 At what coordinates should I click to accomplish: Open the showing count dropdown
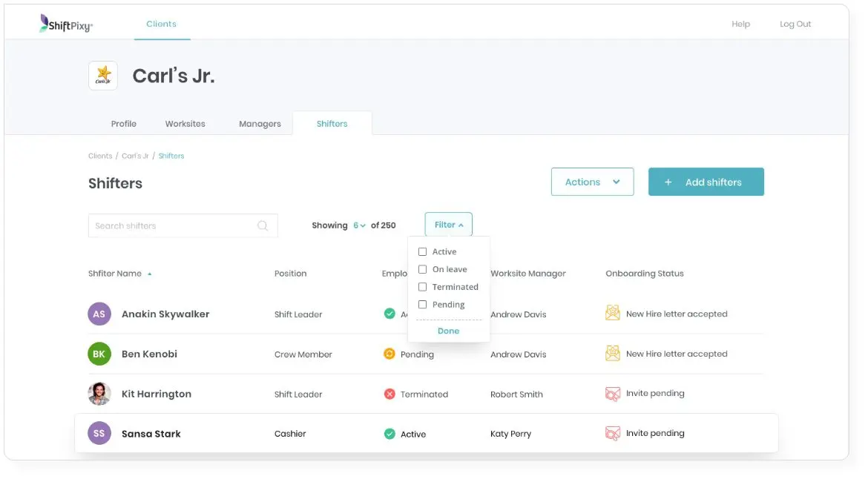(359, 225)
